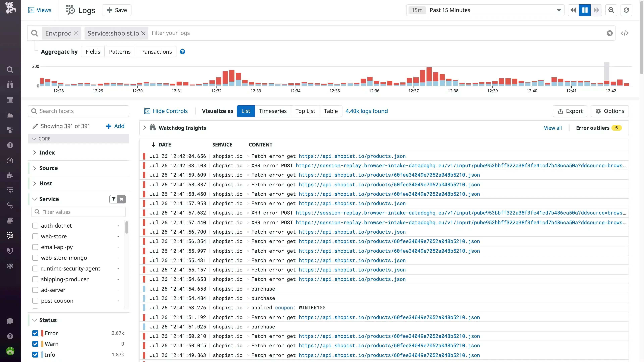Uncheck the Error status filter
This screenshot has height=362, width=644.
tap(35, 333)
